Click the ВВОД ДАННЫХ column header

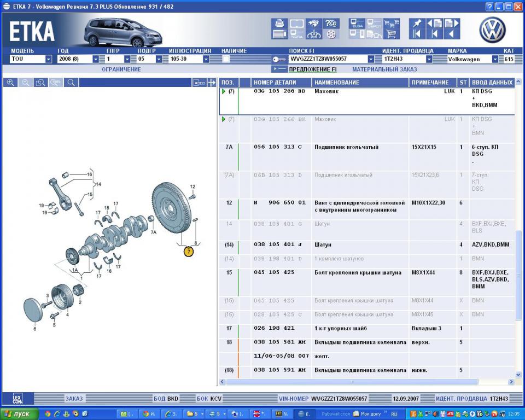coord(492,83)
